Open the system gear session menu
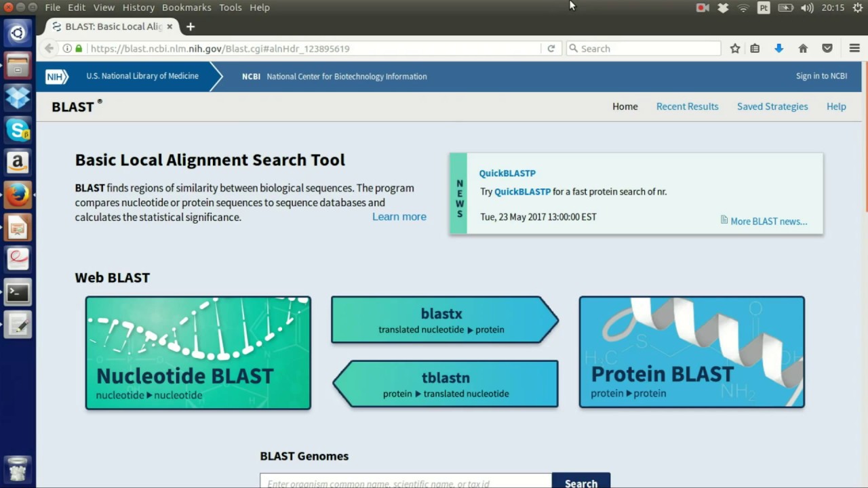The height and width of the screenshot is (488, 868). pyautogui.click(x=857, y=8)
